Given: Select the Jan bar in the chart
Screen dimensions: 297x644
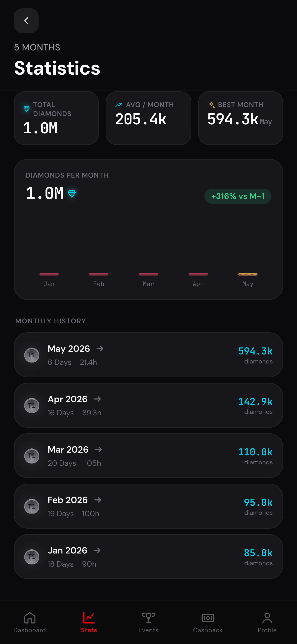Looking at the screenshot, I should click(x=49, y=274).
